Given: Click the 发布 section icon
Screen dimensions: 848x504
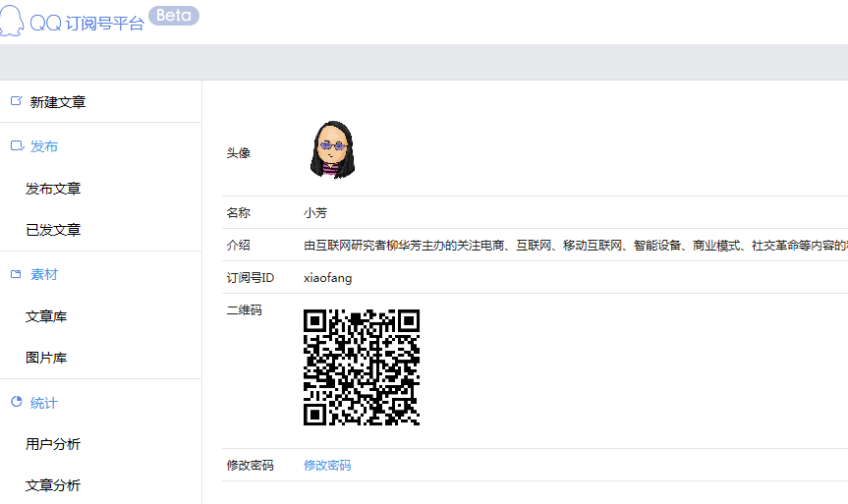Looking at the screenshot, I should click(18, 145).
